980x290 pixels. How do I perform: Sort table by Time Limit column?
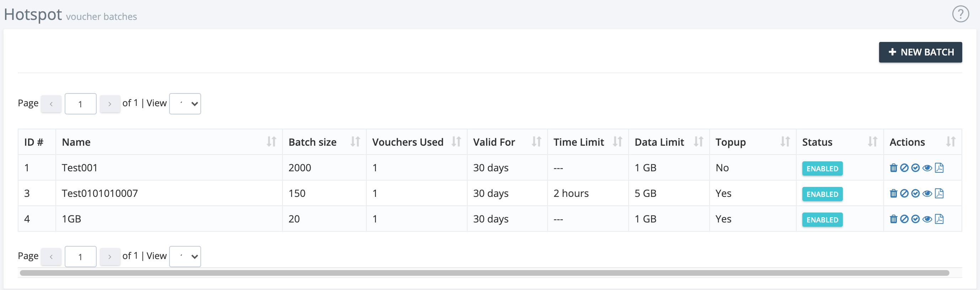pos(617,142)
